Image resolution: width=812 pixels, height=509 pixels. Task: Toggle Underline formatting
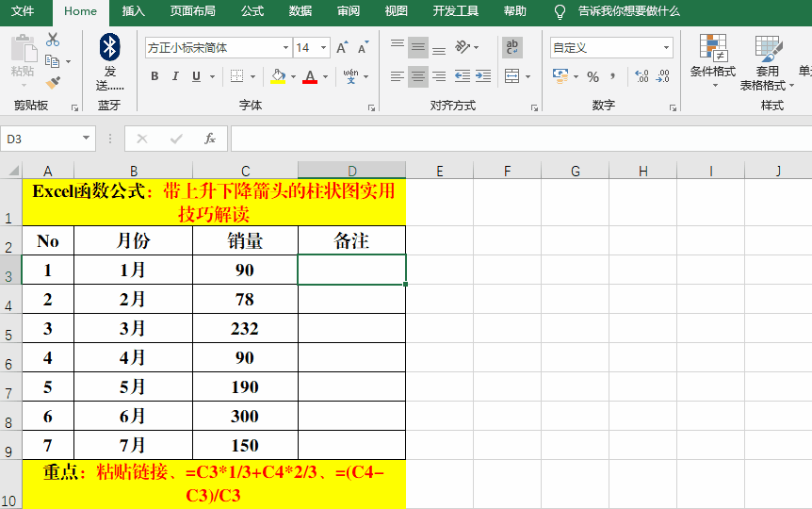(196, 76)
